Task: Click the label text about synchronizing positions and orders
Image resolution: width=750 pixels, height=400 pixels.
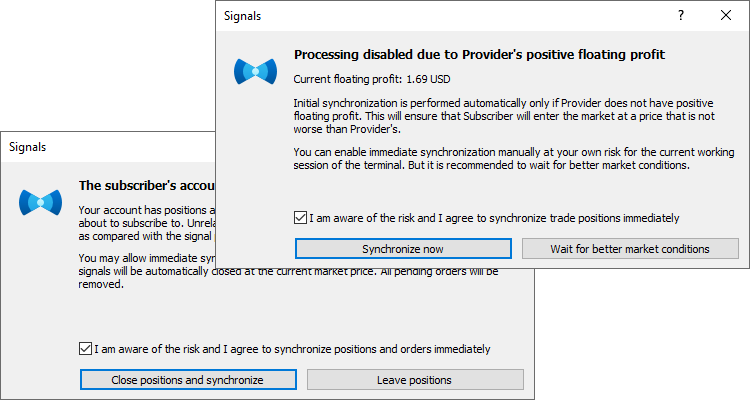Action: 292,349
